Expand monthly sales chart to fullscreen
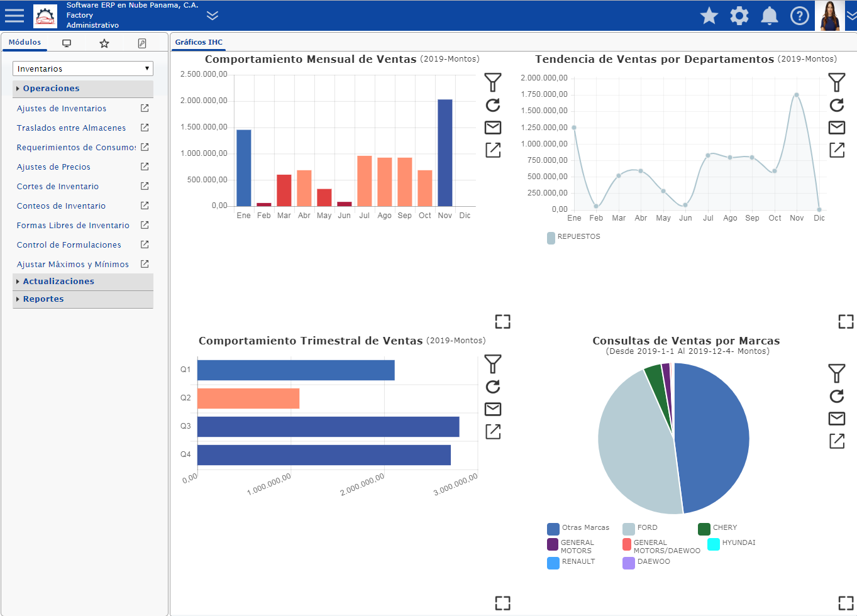This screenshot has height=616, width=857. (x=502, y=321)
